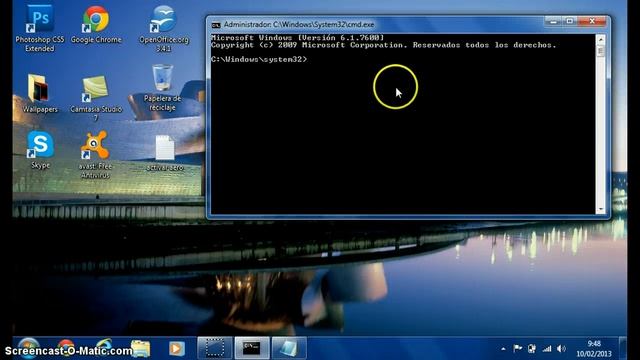
Task: Open the Photoshop CS5 Extended desktop shortcut
Action: coord(40,29)
